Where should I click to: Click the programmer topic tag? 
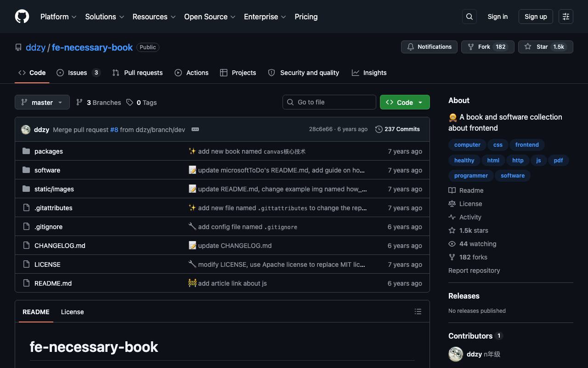[x=471, y=176]
